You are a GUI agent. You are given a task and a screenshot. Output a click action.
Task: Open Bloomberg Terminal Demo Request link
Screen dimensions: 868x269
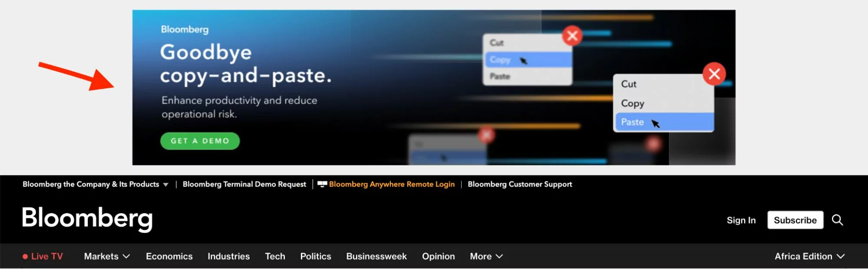pyautogui.click(x=244, y=184)
